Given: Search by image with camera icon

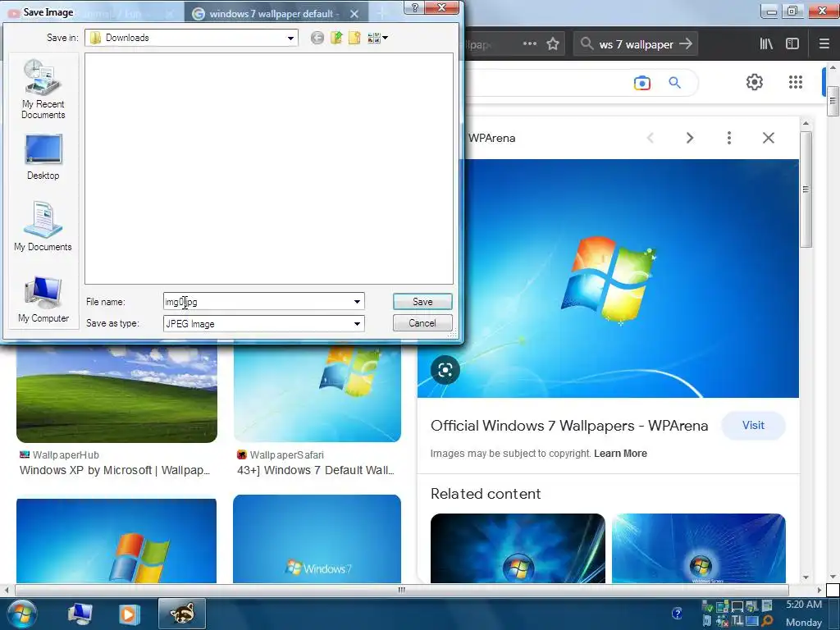Looking at the screenshot, I should 641,83.
